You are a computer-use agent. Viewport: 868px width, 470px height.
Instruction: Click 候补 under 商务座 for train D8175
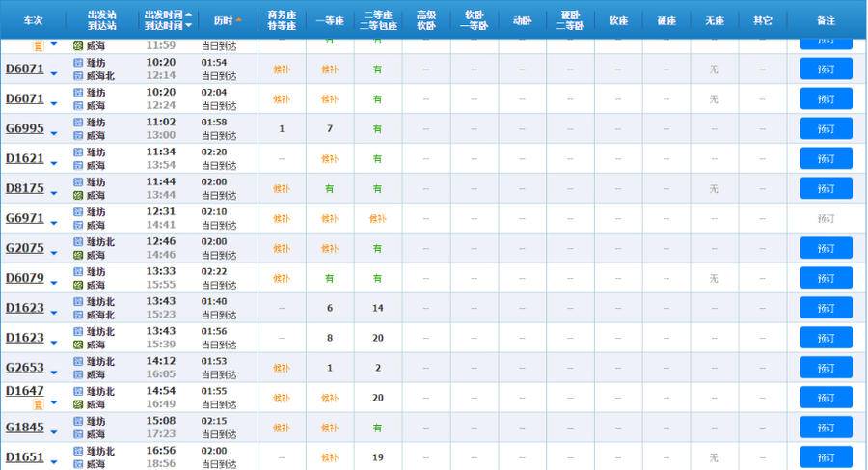281,189
